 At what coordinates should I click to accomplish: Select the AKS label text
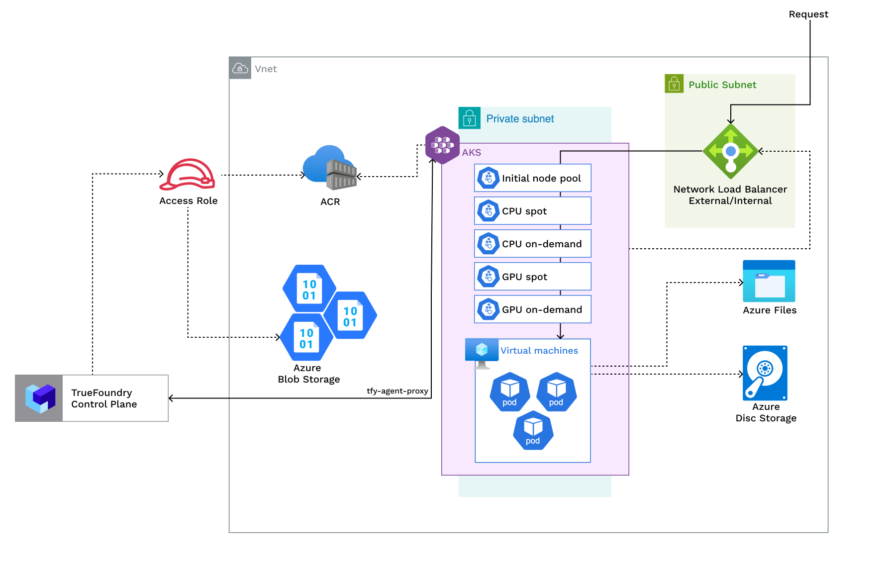click(471, 153)
